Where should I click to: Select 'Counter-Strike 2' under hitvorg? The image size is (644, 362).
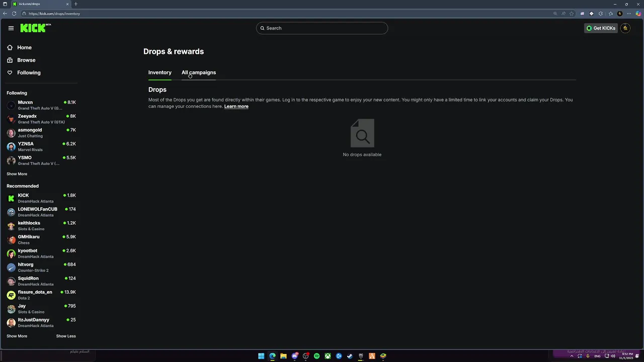(x=33, y=270)
